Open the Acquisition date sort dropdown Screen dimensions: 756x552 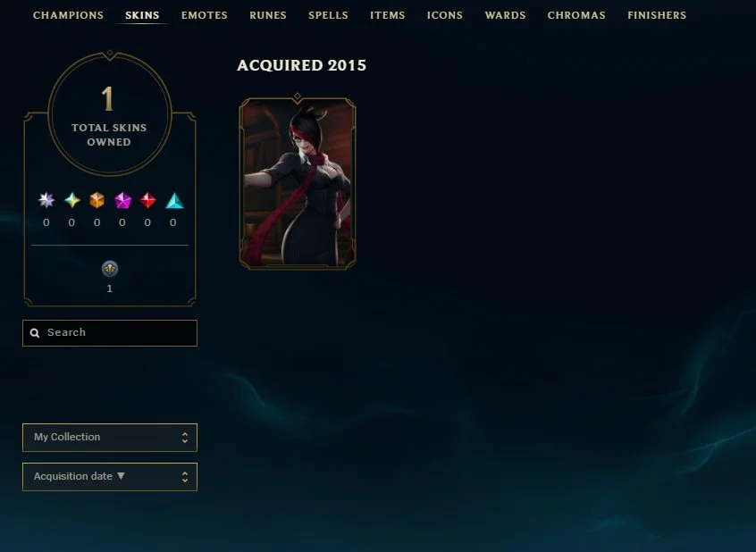[110, 477]
